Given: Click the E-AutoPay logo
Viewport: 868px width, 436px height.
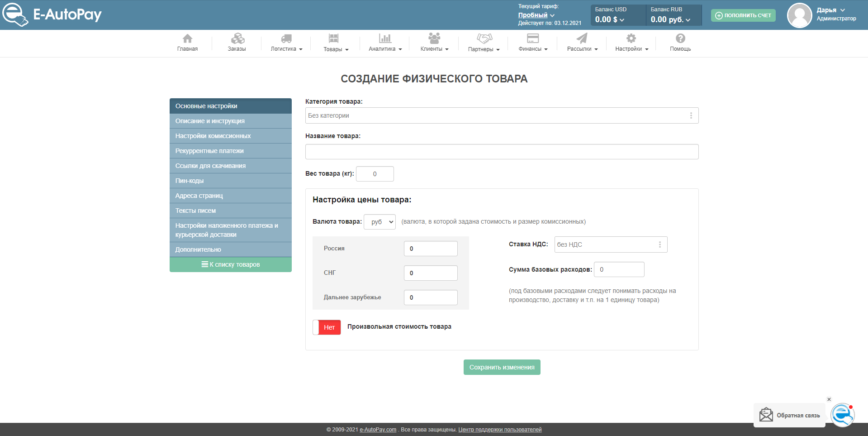Looking at the screenshot, I should (x=52, y=14).
